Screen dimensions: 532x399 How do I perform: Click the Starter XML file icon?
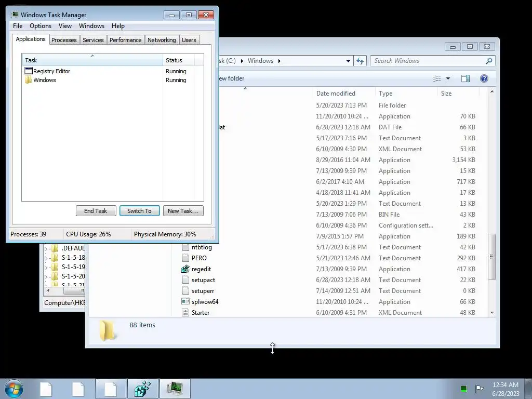point(185,312)
